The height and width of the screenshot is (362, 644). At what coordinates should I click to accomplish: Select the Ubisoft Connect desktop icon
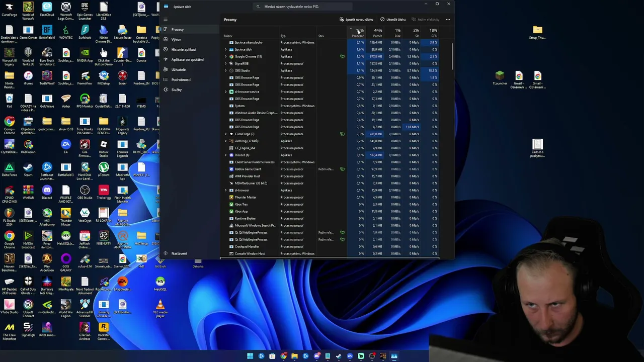click(28, 309)
